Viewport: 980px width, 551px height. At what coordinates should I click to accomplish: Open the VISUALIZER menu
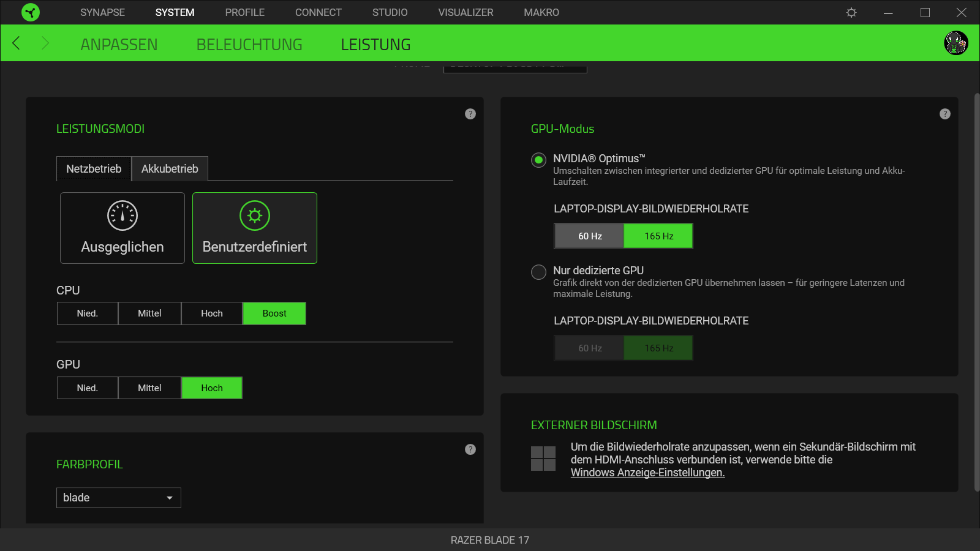click(466, 12)
